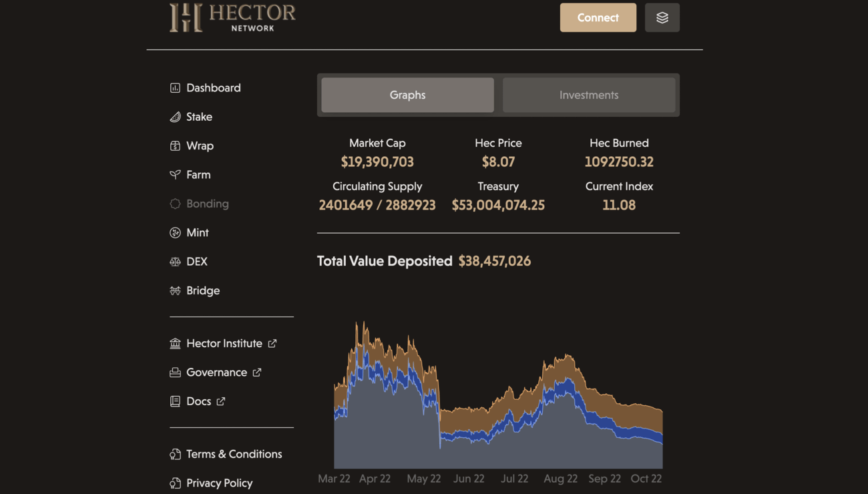Click the Hector Institute building icon

[x=175, y=343]
